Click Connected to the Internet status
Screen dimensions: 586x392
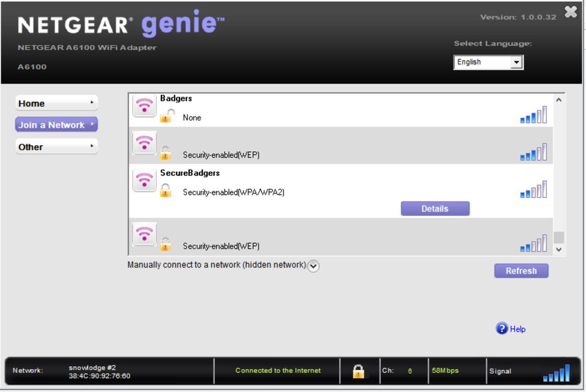tap(278, 370)
